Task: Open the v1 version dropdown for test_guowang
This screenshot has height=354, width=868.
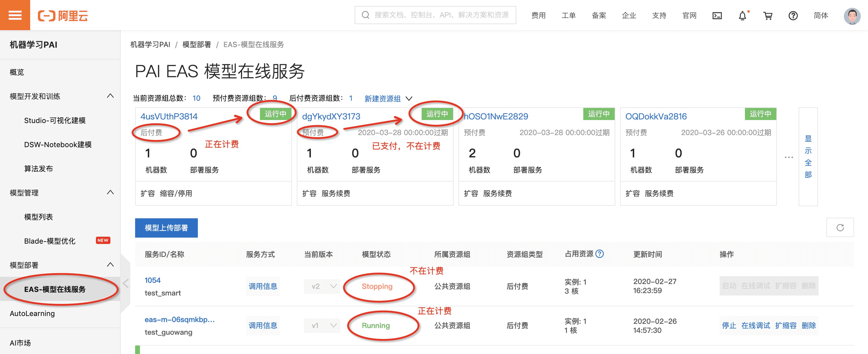Action: [322, 325]
